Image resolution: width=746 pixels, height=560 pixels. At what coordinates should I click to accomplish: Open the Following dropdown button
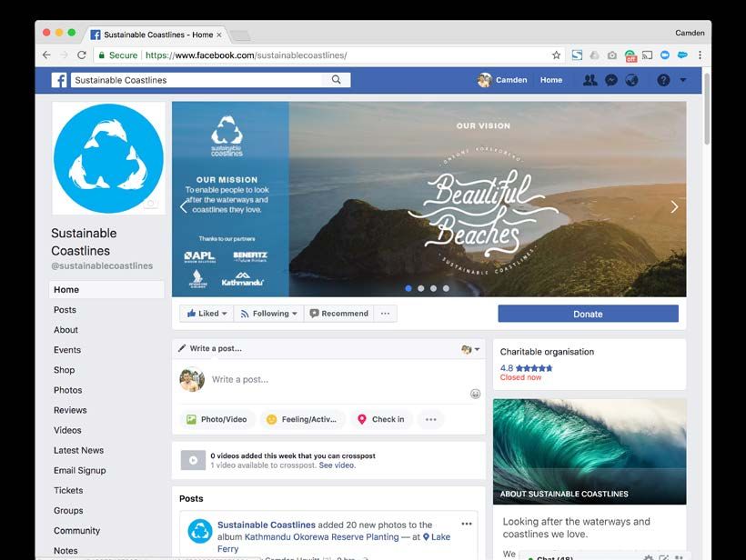(268, 314)
